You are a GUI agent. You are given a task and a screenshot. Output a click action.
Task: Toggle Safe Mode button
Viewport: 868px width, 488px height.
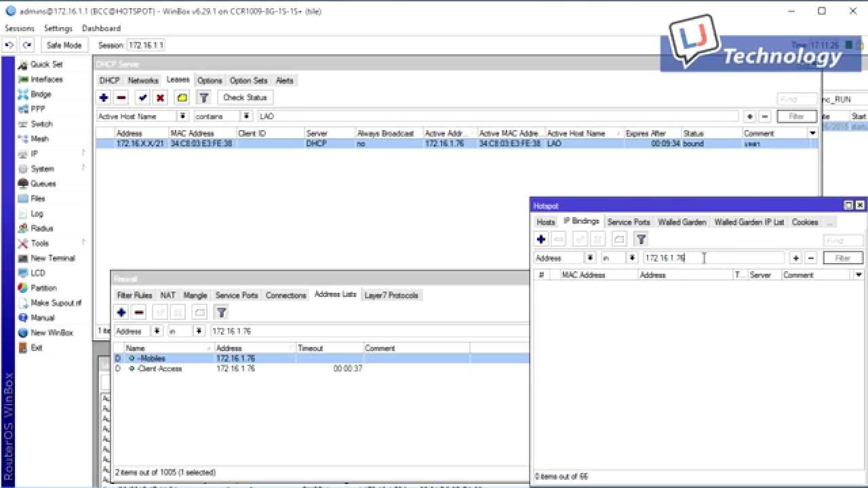(x=64, y=45)
